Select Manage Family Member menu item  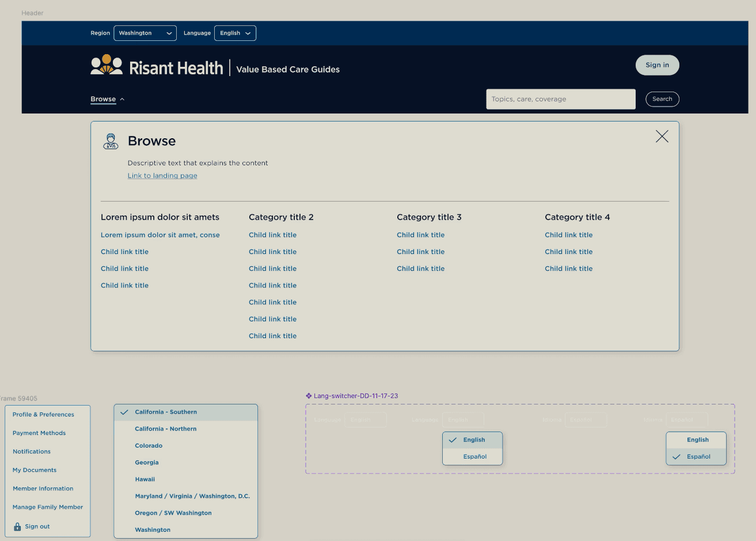(48, 507)
